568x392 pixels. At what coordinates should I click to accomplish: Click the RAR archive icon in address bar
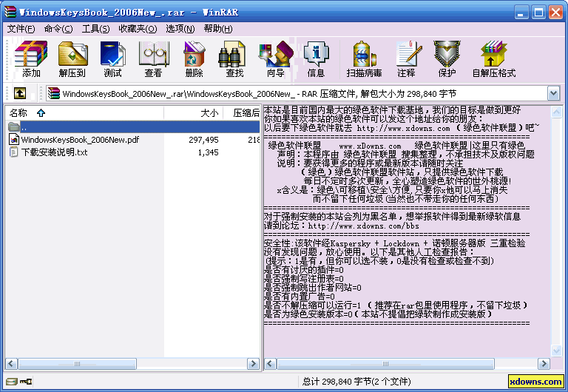pos(53,93)
